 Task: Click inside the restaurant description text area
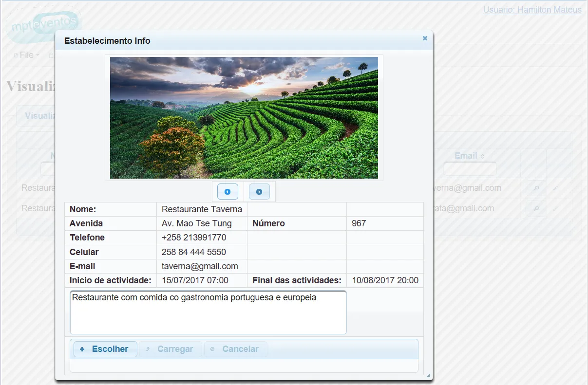click(x=208, y=312)
